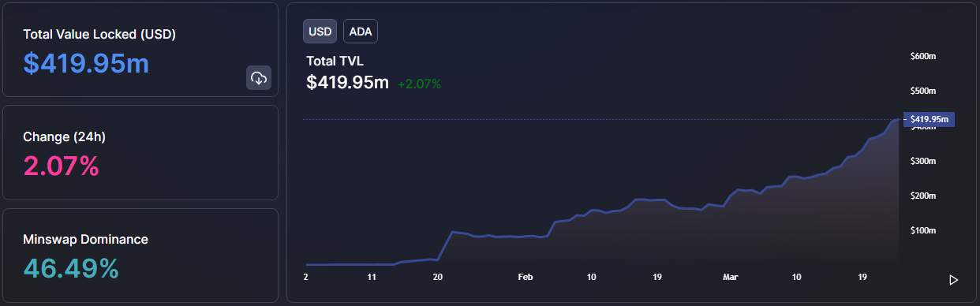Select the Change (24h) card
The height and width of the screenshot is (306, 980).
[x=140, y=152]
